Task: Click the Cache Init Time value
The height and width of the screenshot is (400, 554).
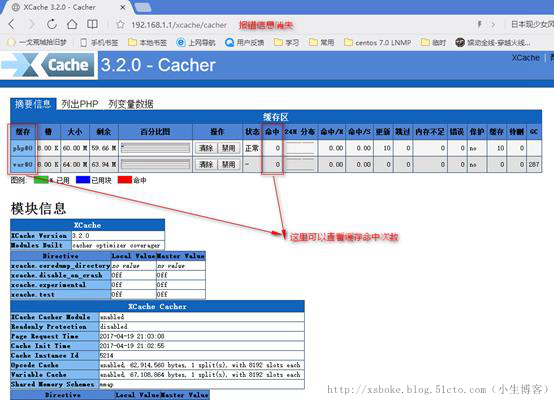Action: 132,346
